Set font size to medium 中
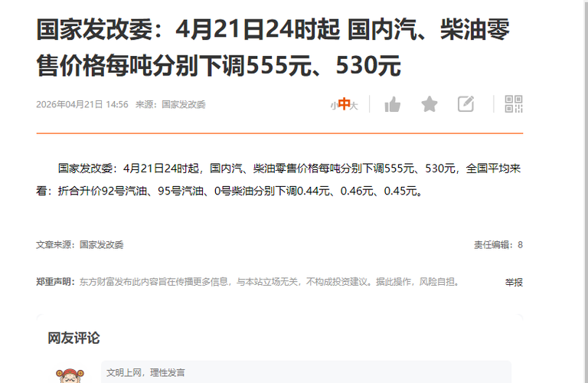Viewport: 588px width, 383px height. [344, 104]
